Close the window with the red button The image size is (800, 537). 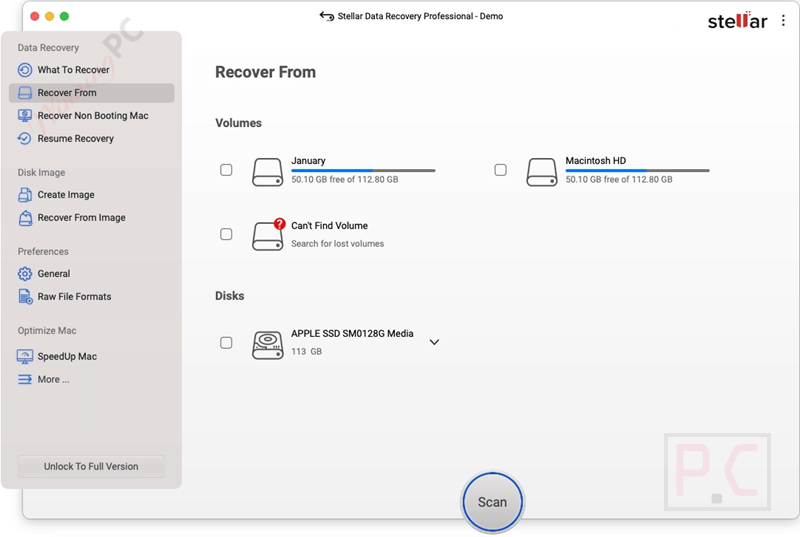coord(35,16)
